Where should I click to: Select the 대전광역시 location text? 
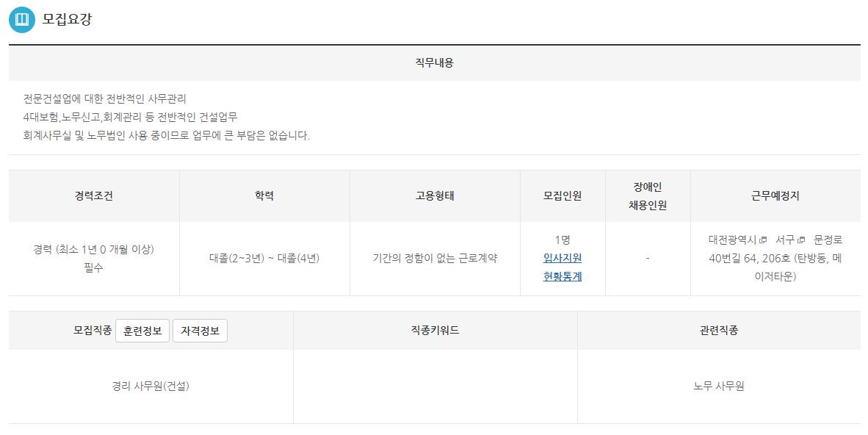732,240
